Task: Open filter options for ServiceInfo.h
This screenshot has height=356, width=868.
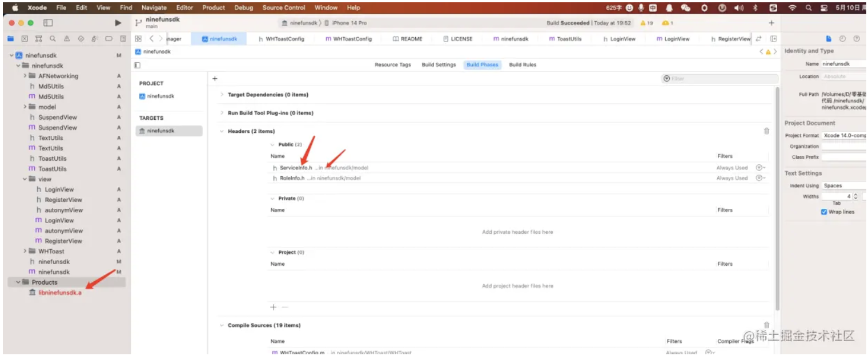Action: 760,168
